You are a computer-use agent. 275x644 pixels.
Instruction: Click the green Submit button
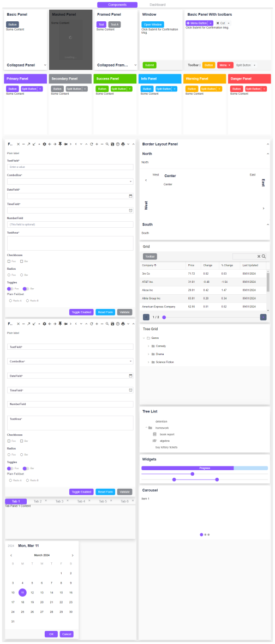150,65
